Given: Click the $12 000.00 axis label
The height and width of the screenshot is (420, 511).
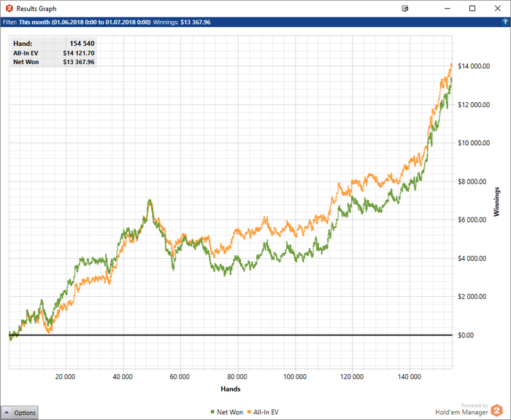Looking at the screenshot, I should click(x=474, y=105).
